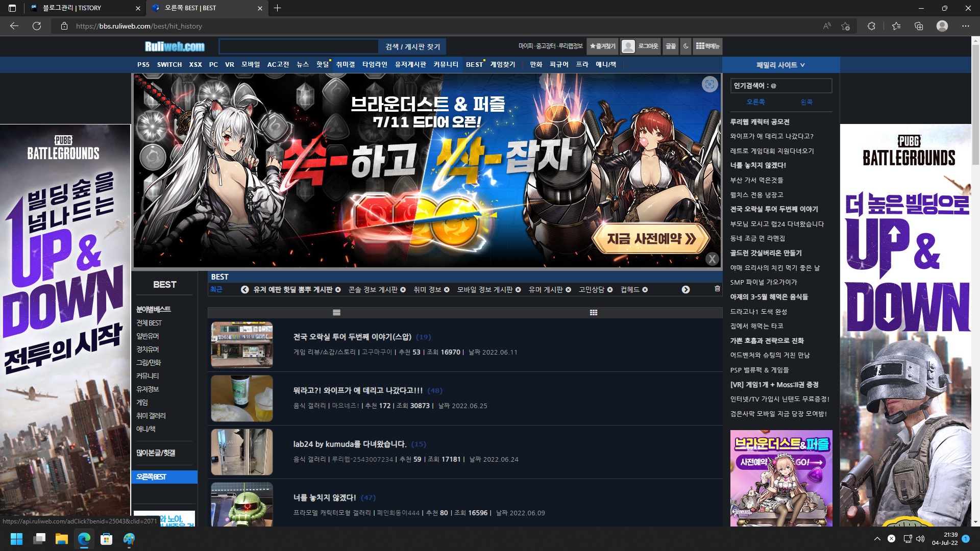Click the Ruliweb search input field
The image size is (980, 551).
coord(299,47)
